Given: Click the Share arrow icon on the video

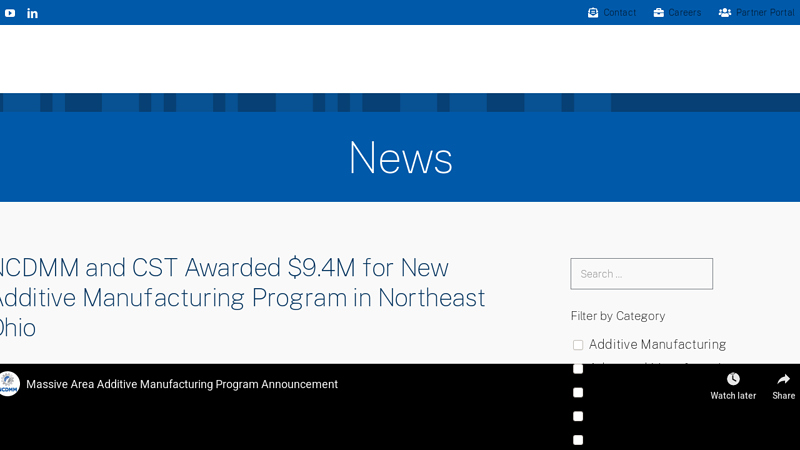Looking at the screenshot, I should 784,379.
